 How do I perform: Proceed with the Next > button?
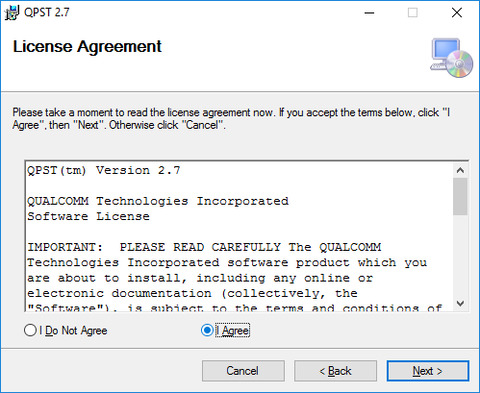pyautogui.click(x=428, y=371)
